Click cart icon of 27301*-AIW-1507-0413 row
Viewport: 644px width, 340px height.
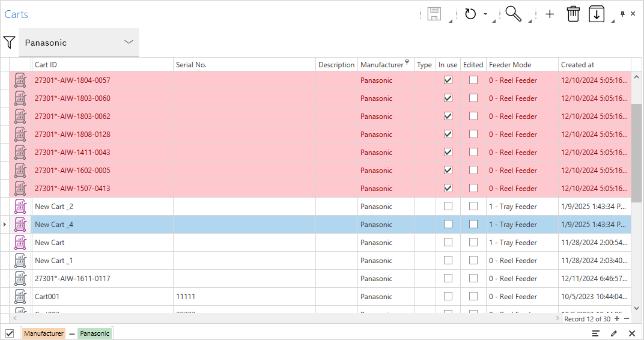coord(20,189)
